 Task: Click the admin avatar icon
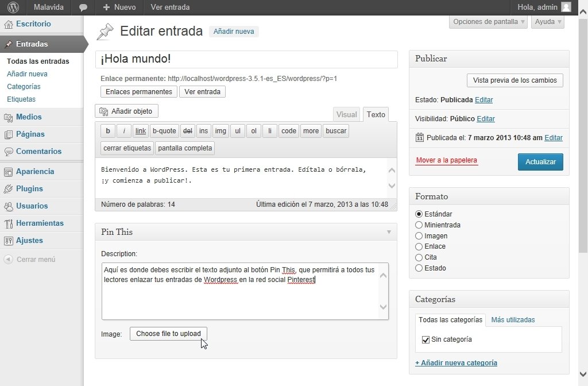pyautogui.click(x=566, y=7)
